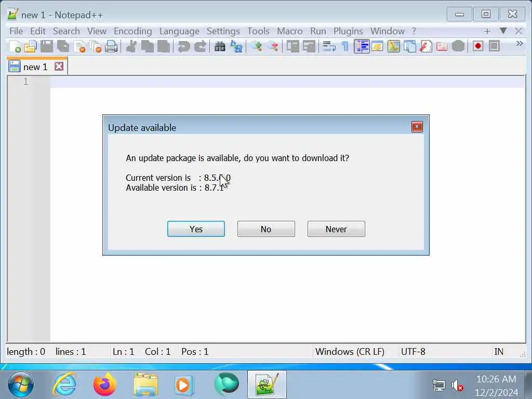The width and height of the screenshot is (532, 399).
Task: Click No in Update available dialog
Action: [x=266, y=229]
